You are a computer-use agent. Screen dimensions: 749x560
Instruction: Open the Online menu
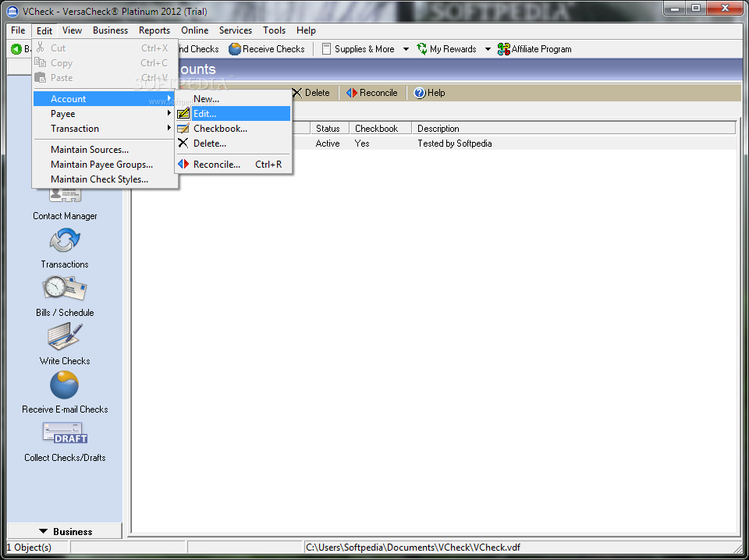point(195,30)
